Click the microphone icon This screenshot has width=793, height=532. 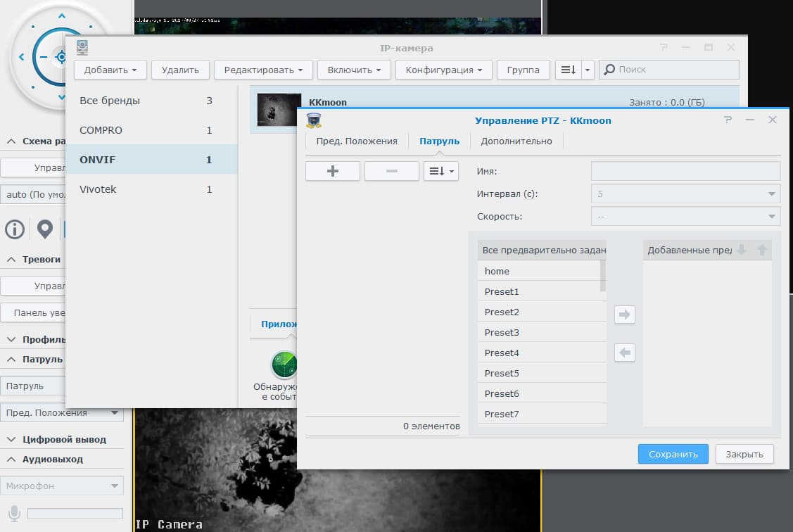[14, 513]
